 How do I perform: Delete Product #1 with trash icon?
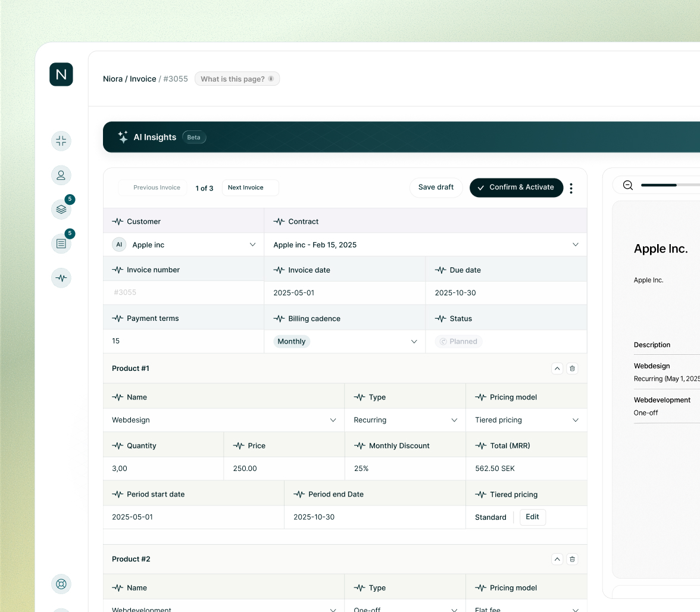(573, 369)
